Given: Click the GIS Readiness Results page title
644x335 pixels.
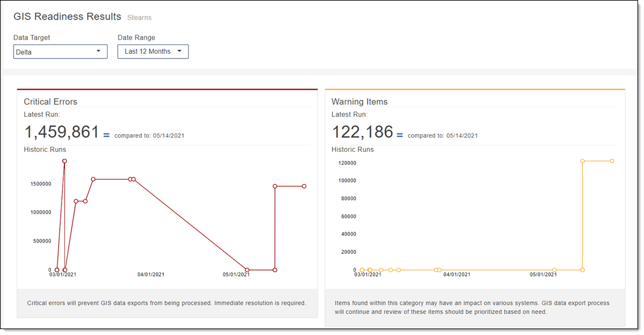Looking at the screenshot, I should 67,17.
